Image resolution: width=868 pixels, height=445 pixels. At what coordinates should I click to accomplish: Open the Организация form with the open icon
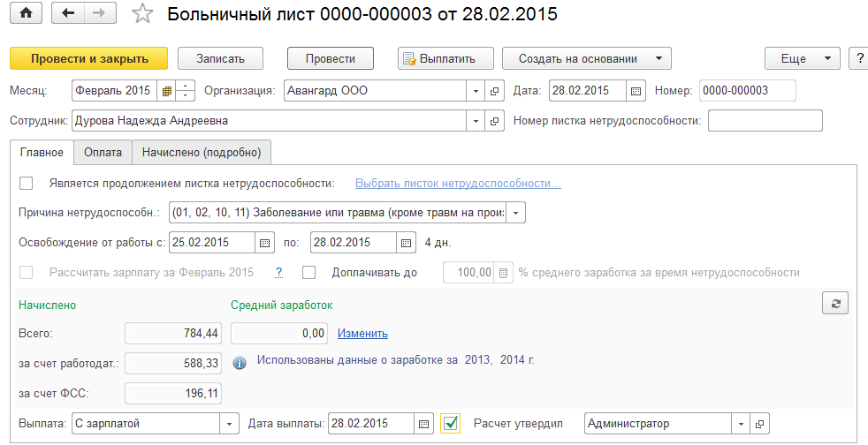click(495, 91)
